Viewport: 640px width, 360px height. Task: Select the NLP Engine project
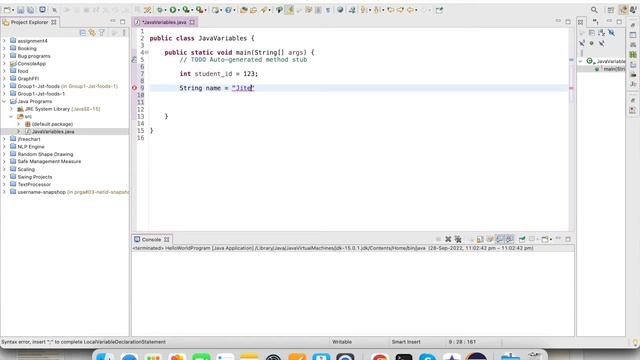(31, 147)
